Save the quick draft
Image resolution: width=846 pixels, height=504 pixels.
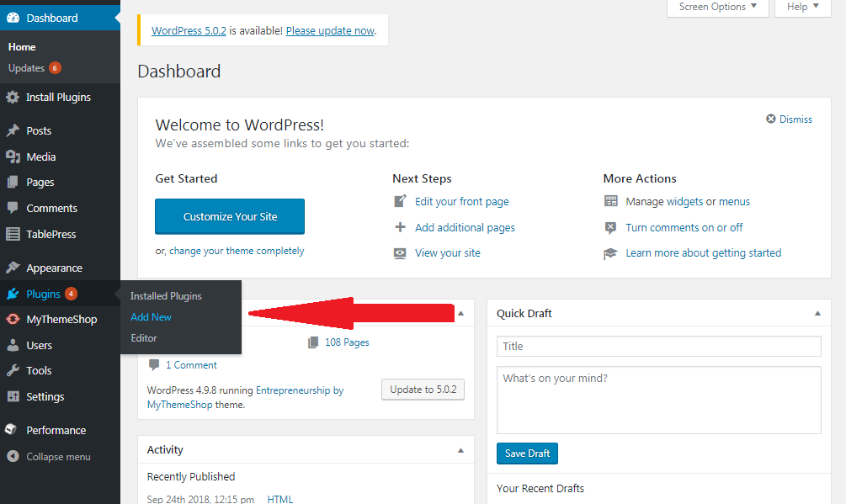click(x=527, y=454)
